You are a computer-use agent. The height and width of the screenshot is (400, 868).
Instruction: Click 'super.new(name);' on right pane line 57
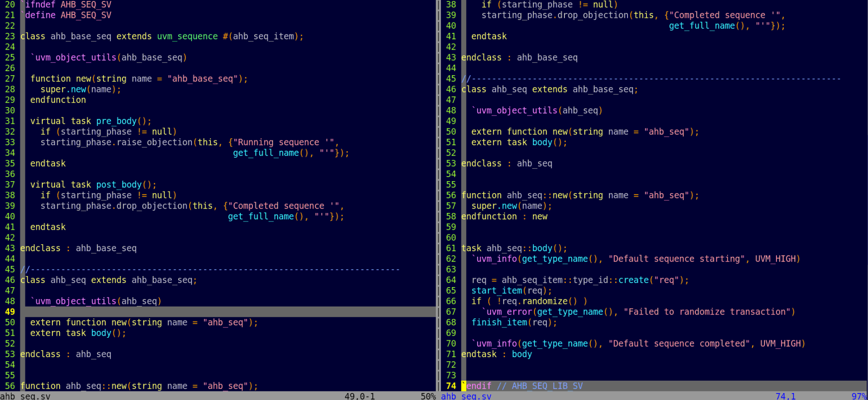[512, 205]
